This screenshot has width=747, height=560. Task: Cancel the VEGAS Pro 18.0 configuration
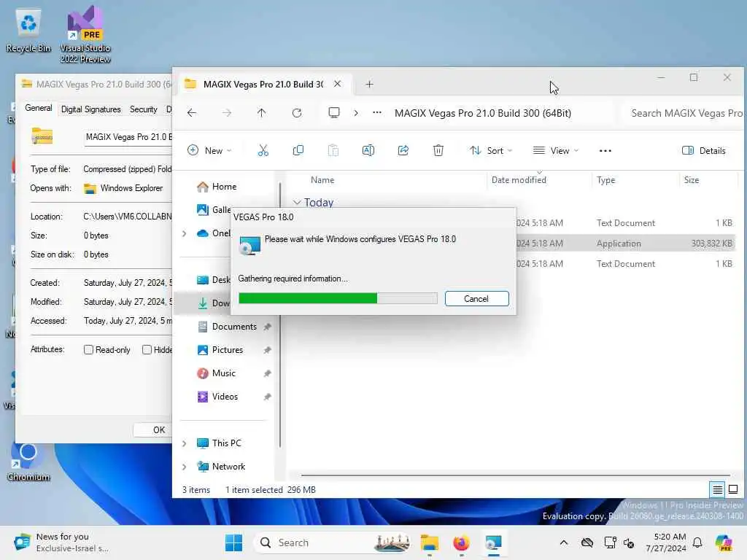point(476,298)
